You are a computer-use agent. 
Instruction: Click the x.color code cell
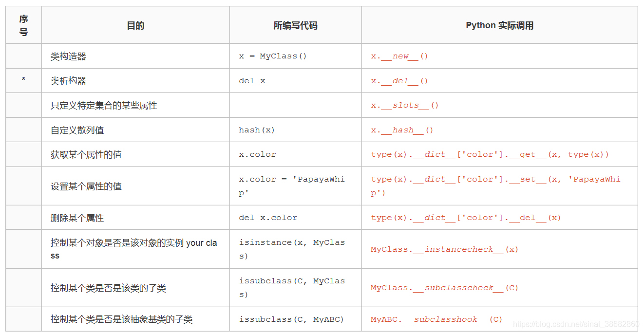coord(295,154)
